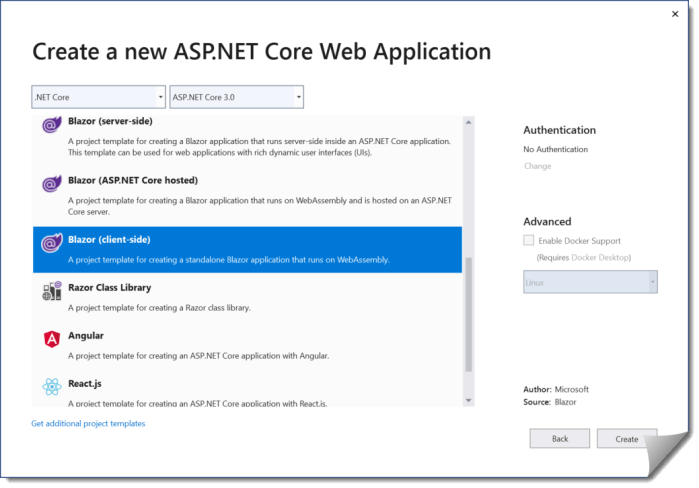Enable Docker Support checkbox

(x=529, y=241)
